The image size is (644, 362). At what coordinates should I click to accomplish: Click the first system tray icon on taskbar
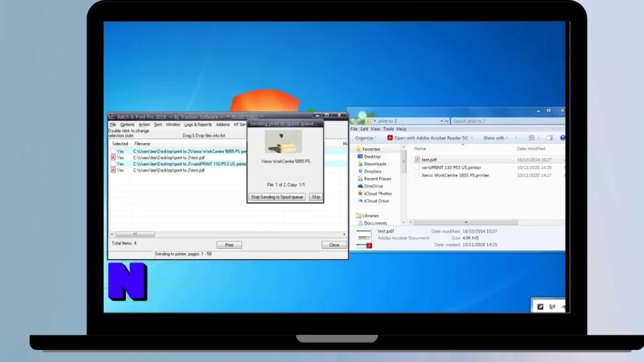click(x=540, y=307)
